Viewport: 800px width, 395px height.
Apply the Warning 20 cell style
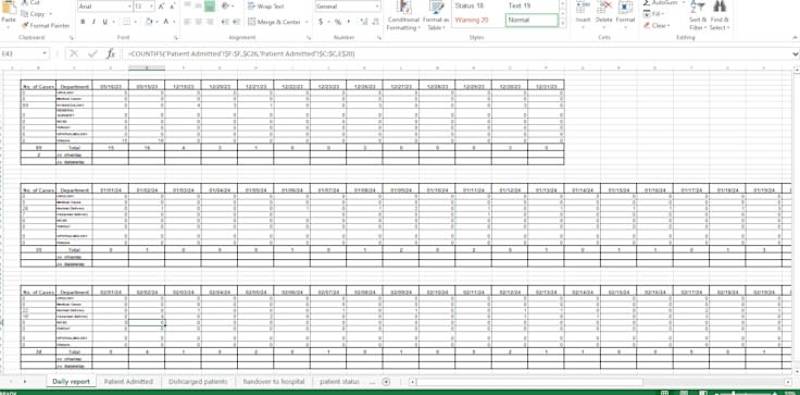(x=471, y=20)
